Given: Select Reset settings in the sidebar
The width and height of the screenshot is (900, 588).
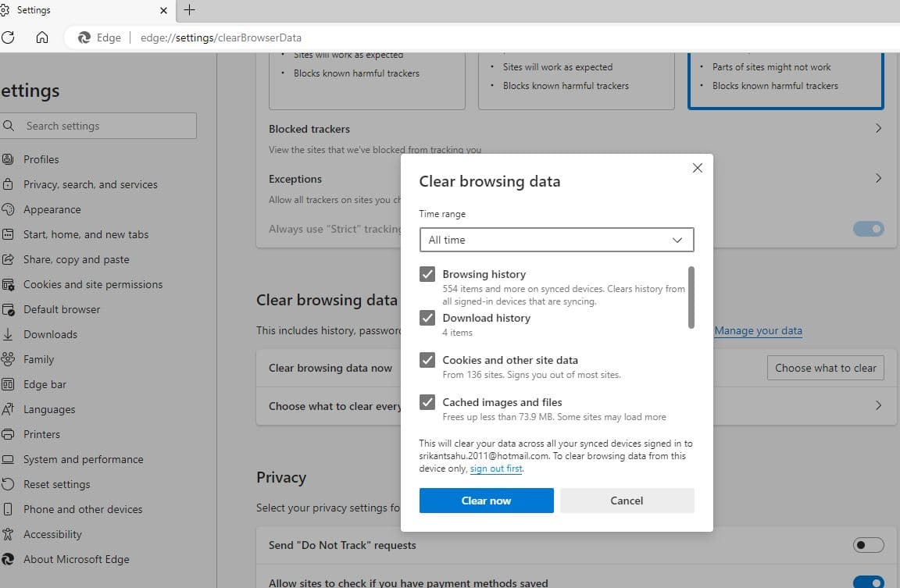Looking at the screenshot, I should coord(7,484).
